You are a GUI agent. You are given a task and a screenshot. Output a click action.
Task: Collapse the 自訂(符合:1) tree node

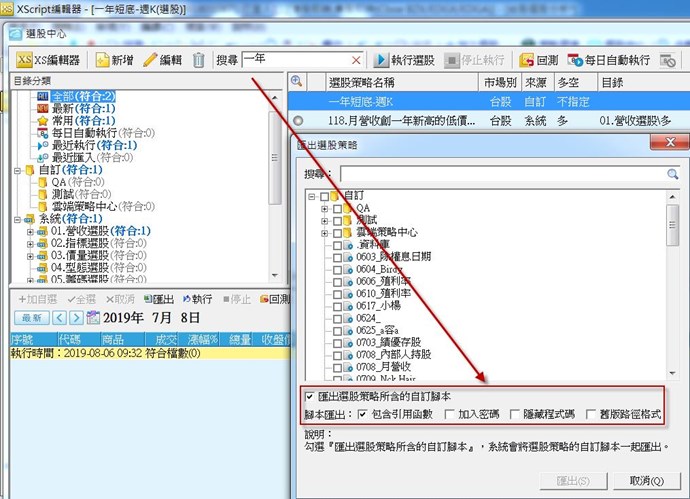18,170
